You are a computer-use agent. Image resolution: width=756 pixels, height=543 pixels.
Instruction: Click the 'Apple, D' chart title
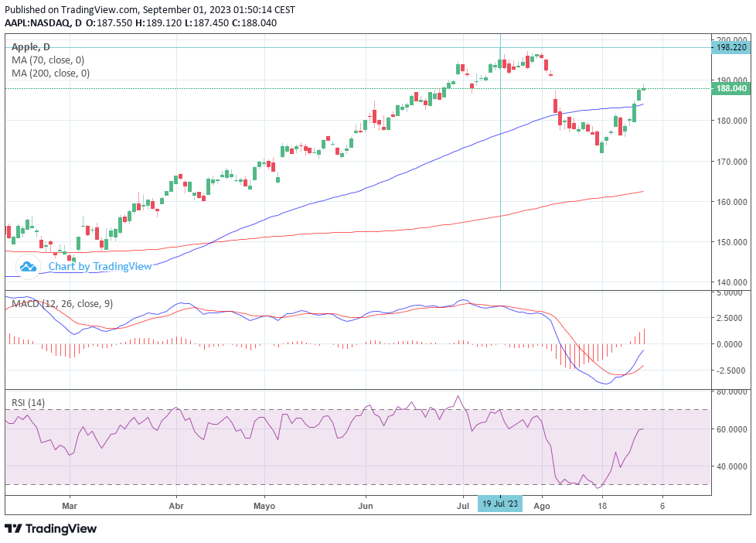click(30, 47)
